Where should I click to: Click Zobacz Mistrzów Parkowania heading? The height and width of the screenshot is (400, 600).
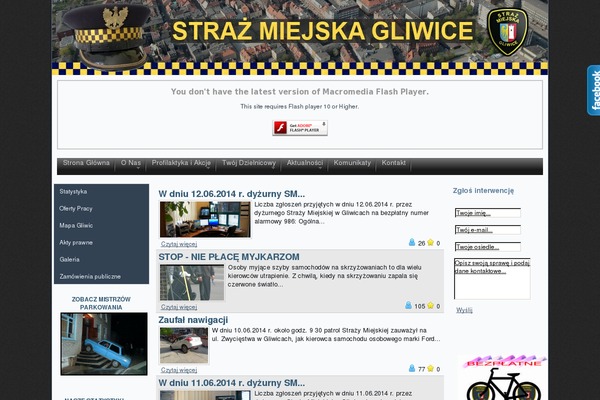click(101, 303)
